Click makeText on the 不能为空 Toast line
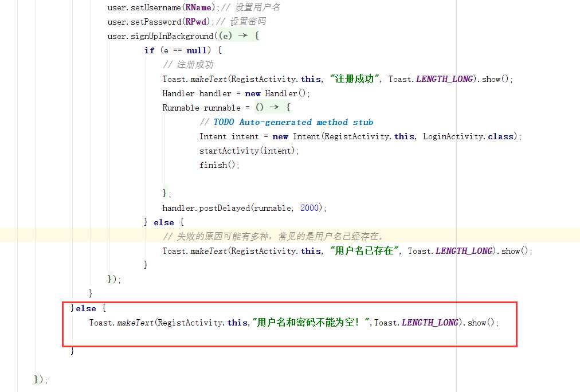 point(135,323)
